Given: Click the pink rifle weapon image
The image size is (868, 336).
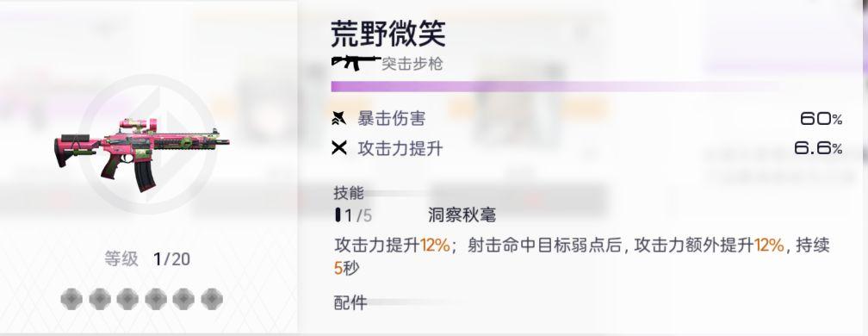Looking at the screenshot, I should pos(142,154).
